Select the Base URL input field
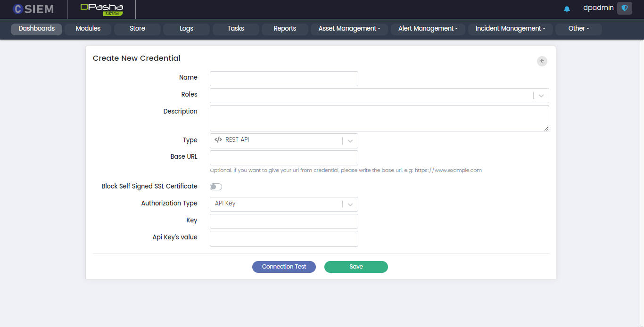Screen dimensions: 644x327 284,158
